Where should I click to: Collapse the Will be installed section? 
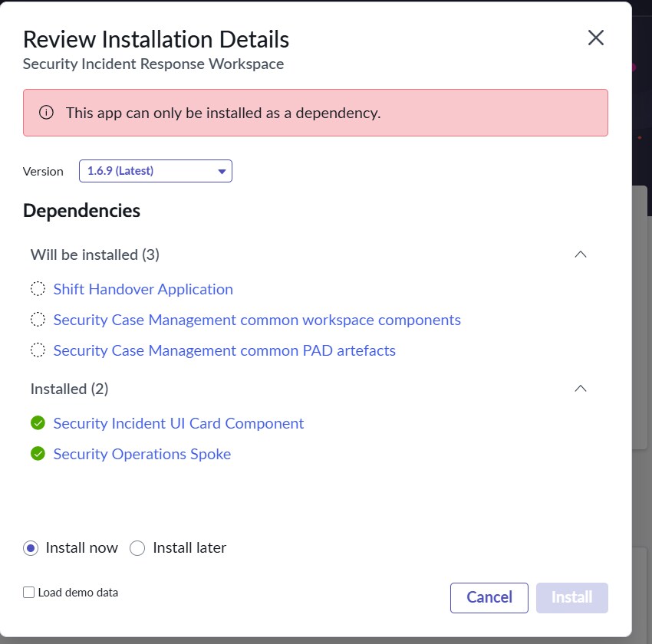(x=581, y=255)
